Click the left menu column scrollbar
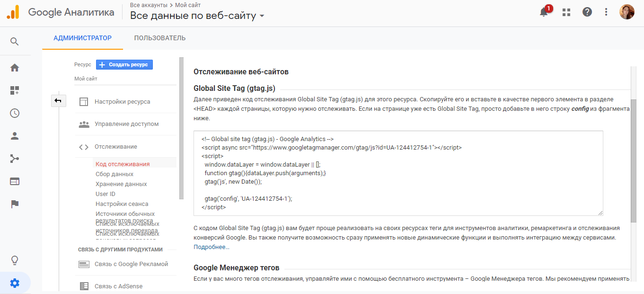644x294 pixels. click(181, 128)
